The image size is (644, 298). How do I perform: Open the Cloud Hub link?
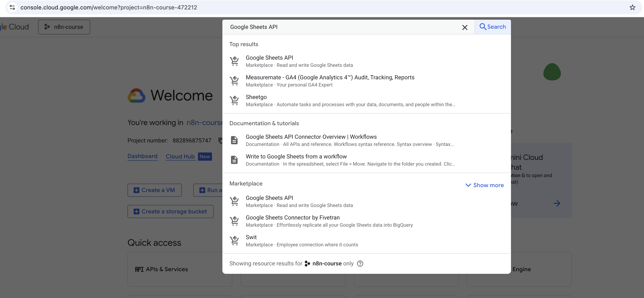click(x=180, y=157)
